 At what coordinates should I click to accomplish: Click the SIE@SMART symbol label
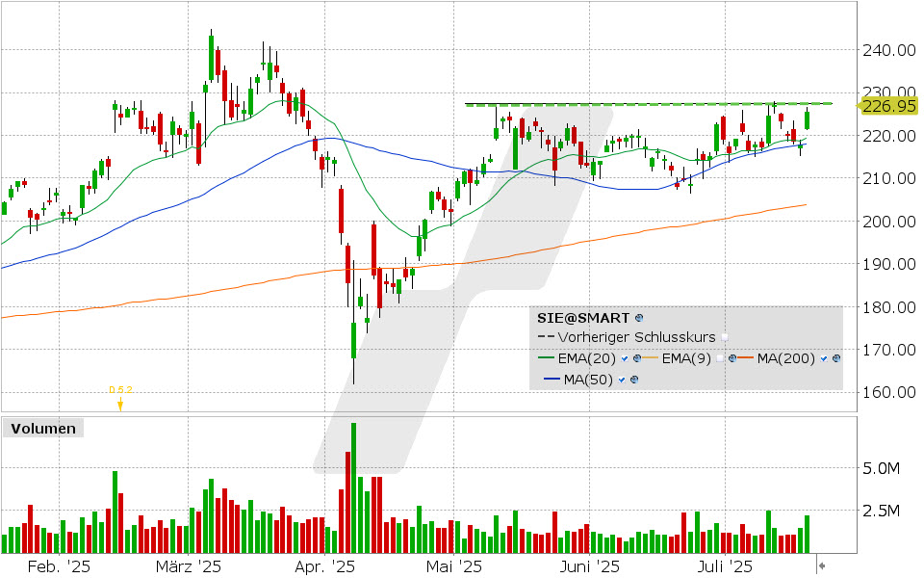583,318
